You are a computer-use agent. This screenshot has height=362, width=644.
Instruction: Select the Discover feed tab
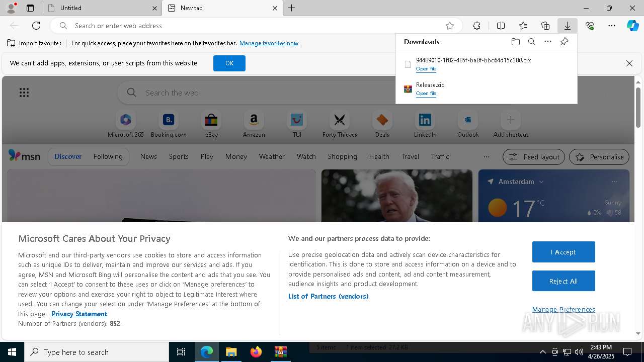pos(68,157)
